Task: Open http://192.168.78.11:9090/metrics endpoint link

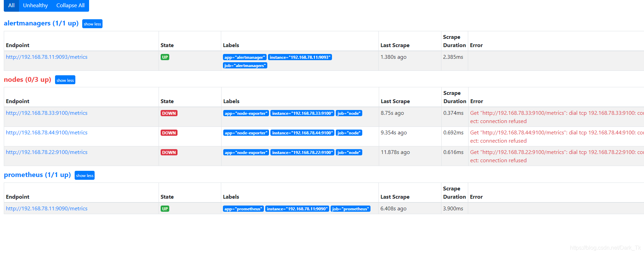Action: click(x=46, y=209)
